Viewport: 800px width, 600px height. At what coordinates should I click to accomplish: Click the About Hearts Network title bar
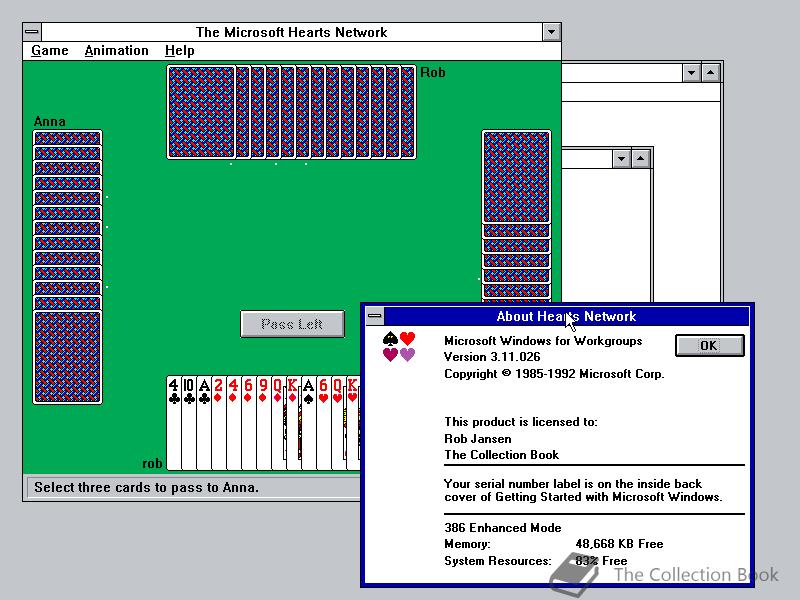tap(566, 316)
